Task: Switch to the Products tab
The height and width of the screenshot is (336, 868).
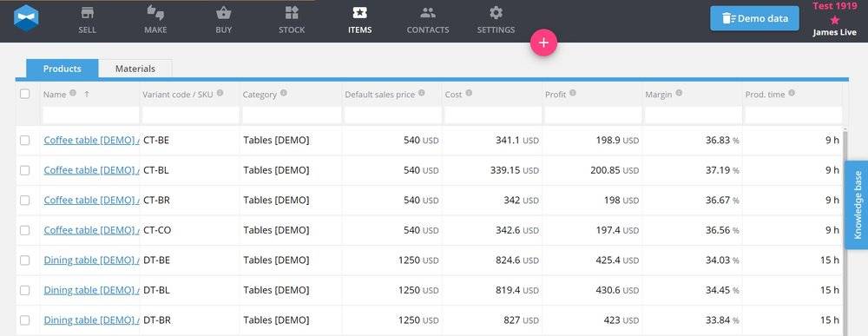Action: tap(62, 69)
